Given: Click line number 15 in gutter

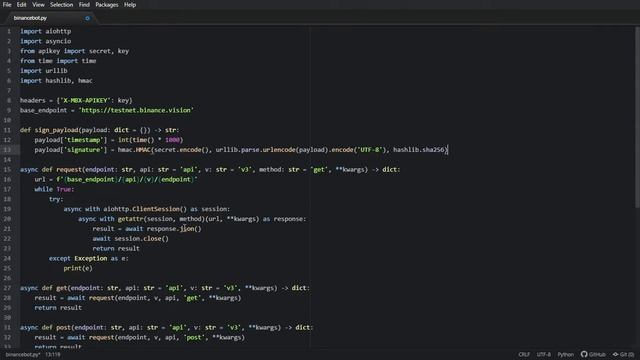Looking at the screenshot, I should click(7, 169).
